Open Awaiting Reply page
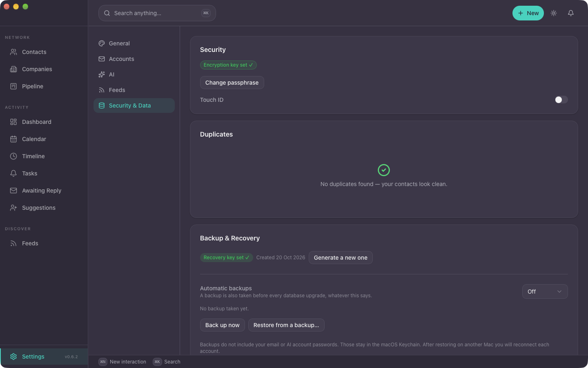The height and width of the screenshot is (368, 588). [x=44, y=191]
